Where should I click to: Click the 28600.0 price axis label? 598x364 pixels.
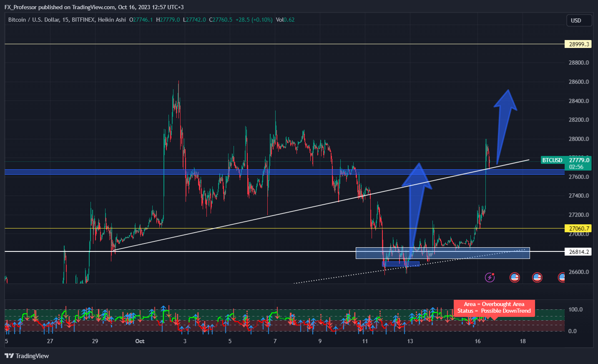(x=579, y=82)
